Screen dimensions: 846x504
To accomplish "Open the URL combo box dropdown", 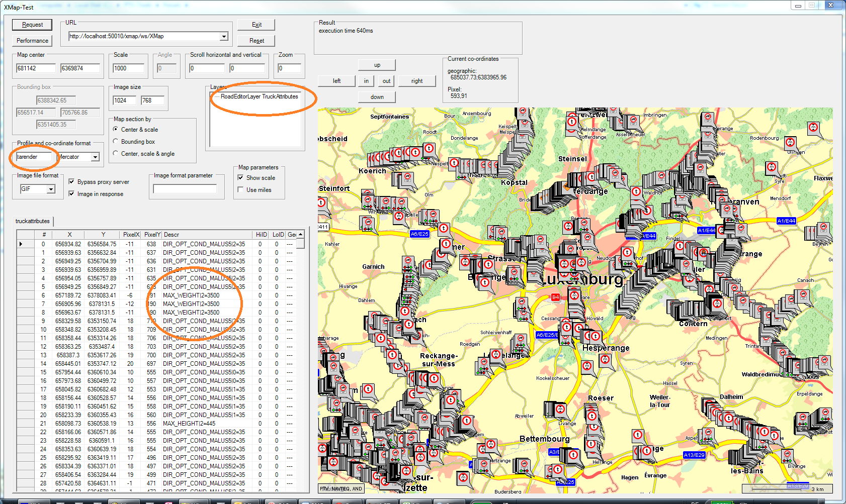I will tap(224, 36).
